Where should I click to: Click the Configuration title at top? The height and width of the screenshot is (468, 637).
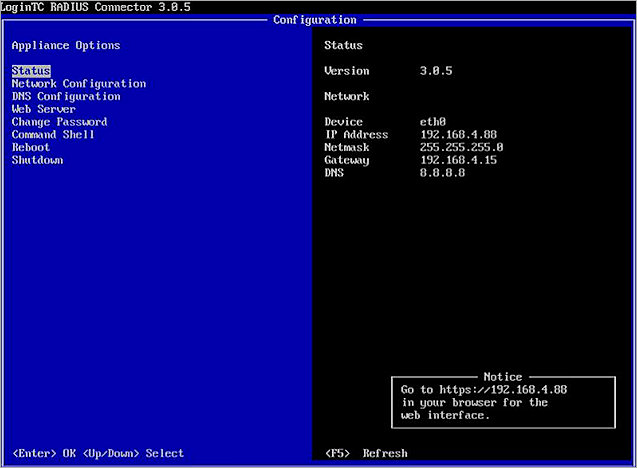315,20
